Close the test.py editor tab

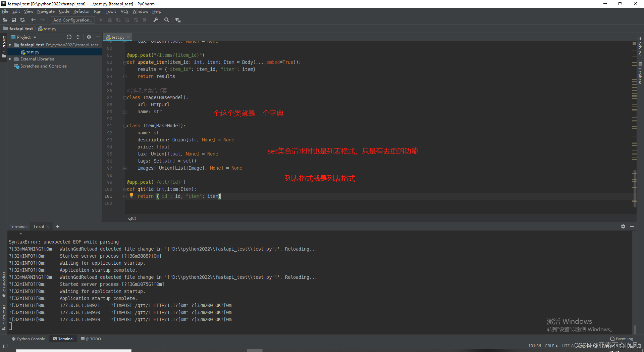pos(128,37)
